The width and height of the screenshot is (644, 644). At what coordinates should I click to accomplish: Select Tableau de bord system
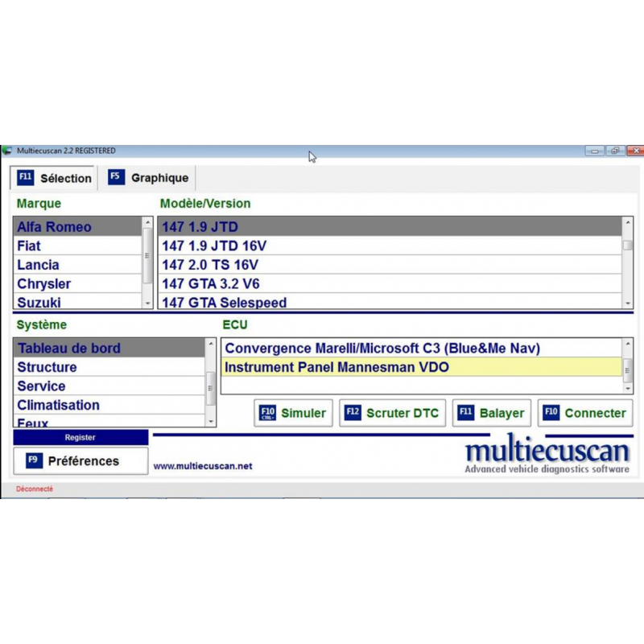(x=109, y=348)
